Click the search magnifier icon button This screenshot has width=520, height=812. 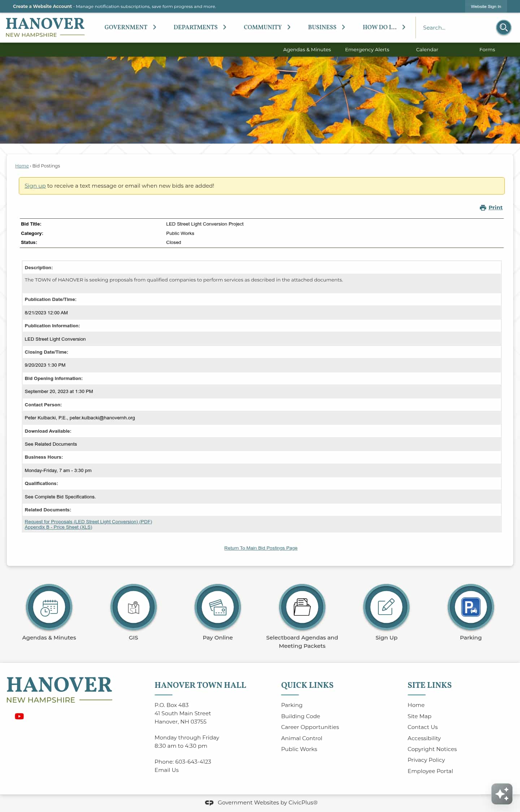(x=503, y=27)
